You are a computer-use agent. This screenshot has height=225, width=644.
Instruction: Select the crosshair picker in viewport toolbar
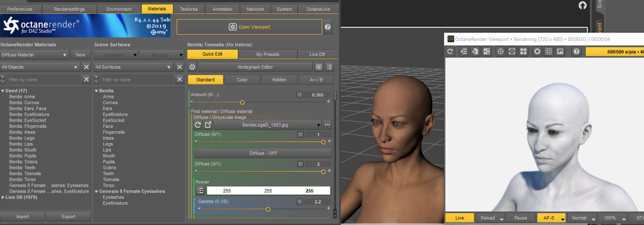click(x=500, y=52)
